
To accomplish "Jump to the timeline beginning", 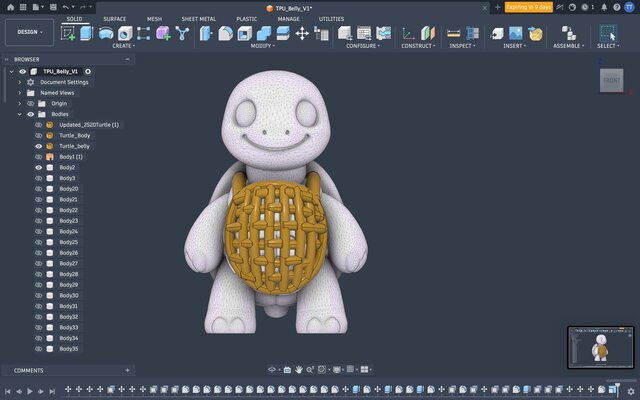I will (x=8, y=391).
